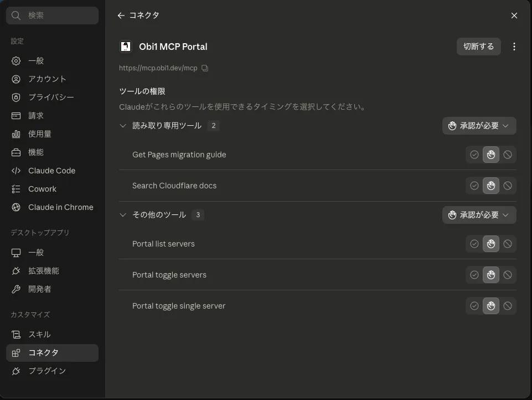Open 一般 under 設定 section
The height and width of the screenshot is (400, 532).
(x=52, y=61)
